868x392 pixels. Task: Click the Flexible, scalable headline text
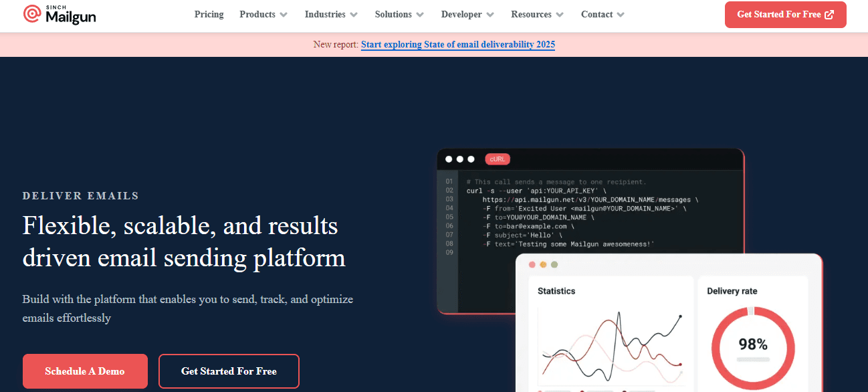click(x=184, y=241)
